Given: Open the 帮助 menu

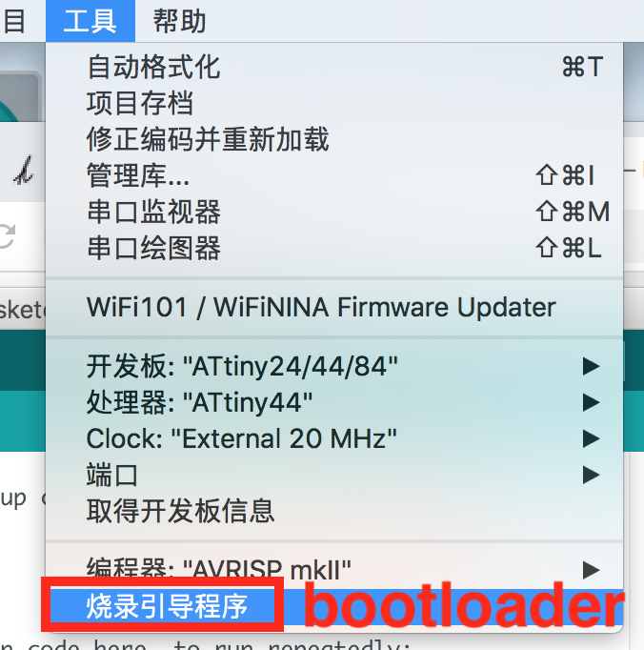Looking at the screenshot, I should point(179,21).
